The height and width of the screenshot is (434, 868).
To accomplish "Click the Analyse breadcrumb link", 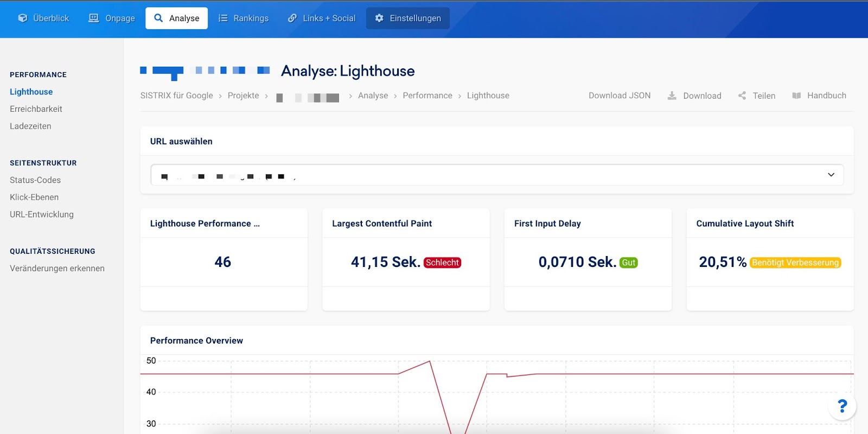I will [x=373, y=95].
